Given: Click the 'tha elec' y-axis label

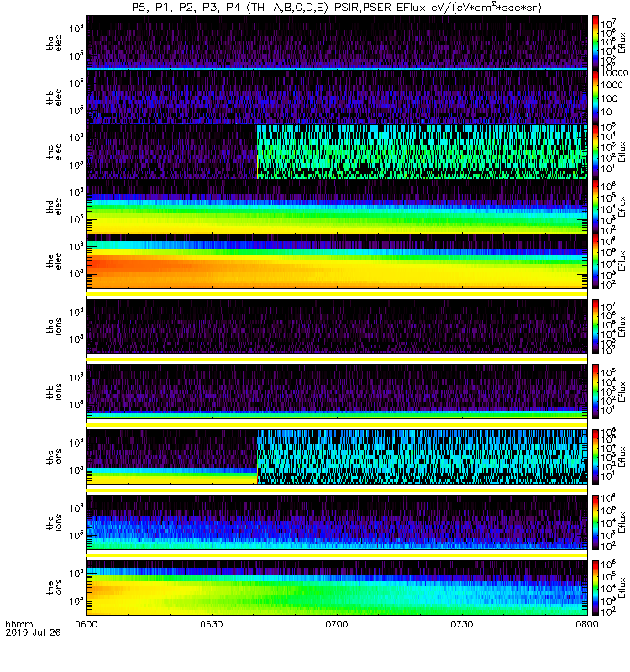Looking at the screenshot, I should click(54, 44).
